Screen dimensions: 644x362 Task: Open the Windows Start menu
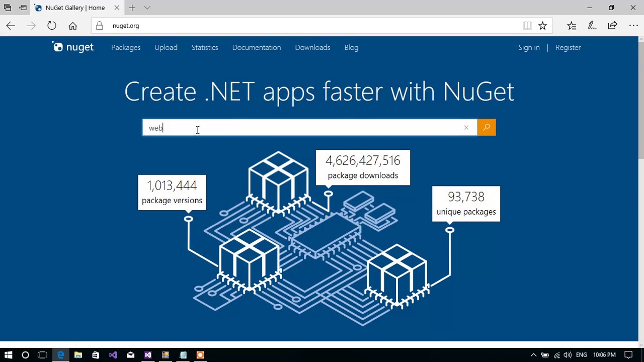(x=8, y=355)
